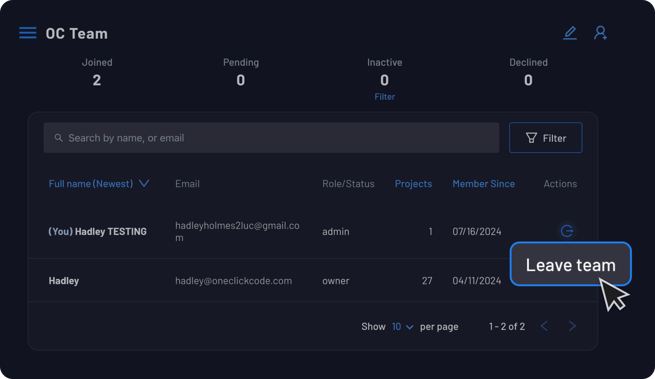Click the Filter link under Inactive
655x379 pixels.
(384, 97)
